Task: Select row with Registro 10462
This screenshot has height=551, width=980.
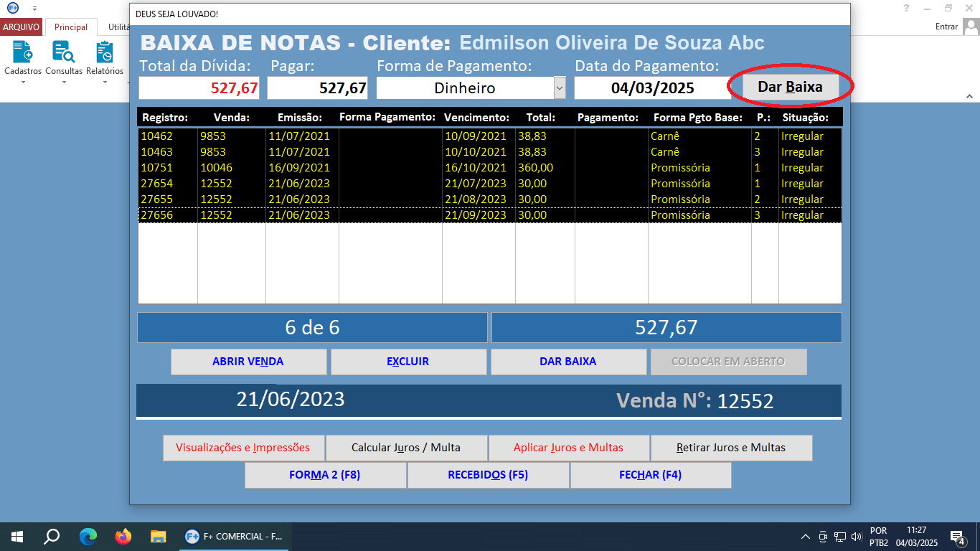Action: coord(489,136)
